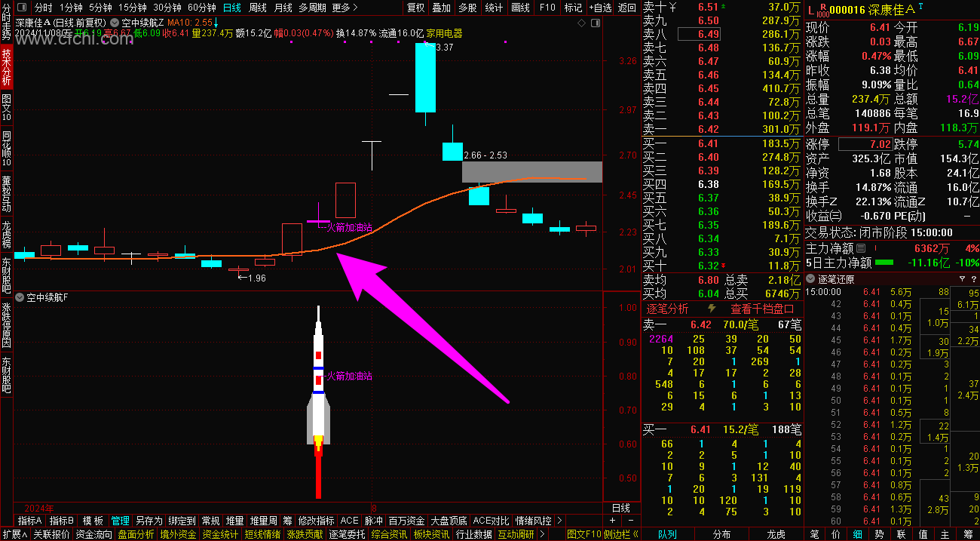Expand the 扩展 menu arrow
This screenshot has width=980, height=541.
[24, 534]
